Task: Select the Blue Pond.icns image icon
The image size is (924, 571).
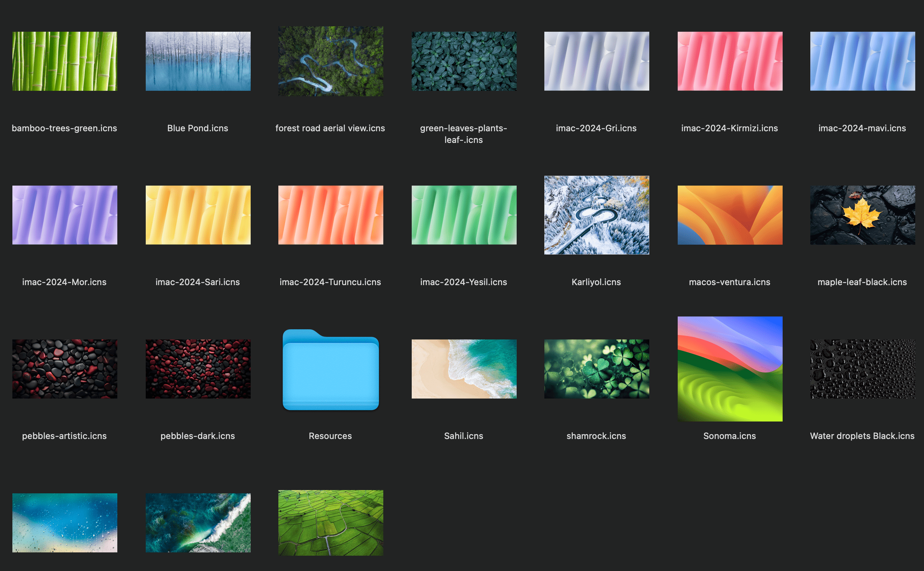Action: pyautogui.click(x=198, y=61)
